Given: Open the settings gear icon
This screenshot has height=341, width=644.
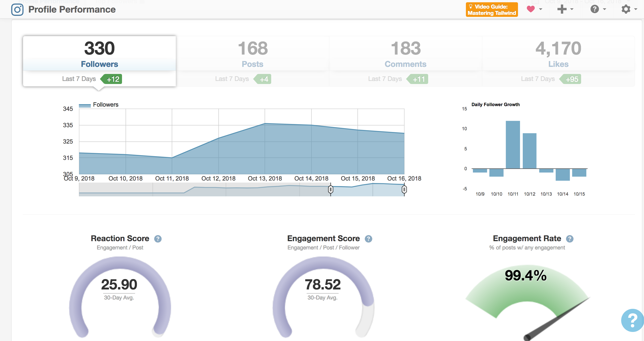Looking at the screenshot, I should click(x=626, y=9).
